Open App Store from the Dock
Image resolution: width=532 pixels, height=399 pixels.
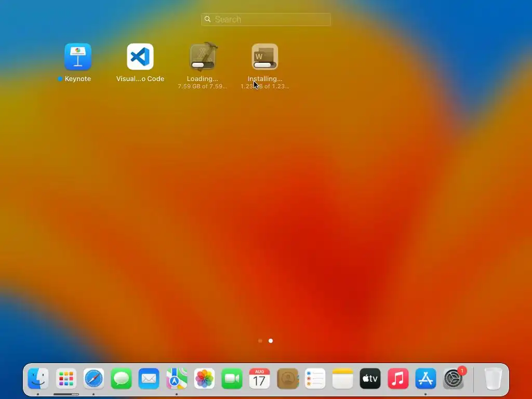pos(426,378)
